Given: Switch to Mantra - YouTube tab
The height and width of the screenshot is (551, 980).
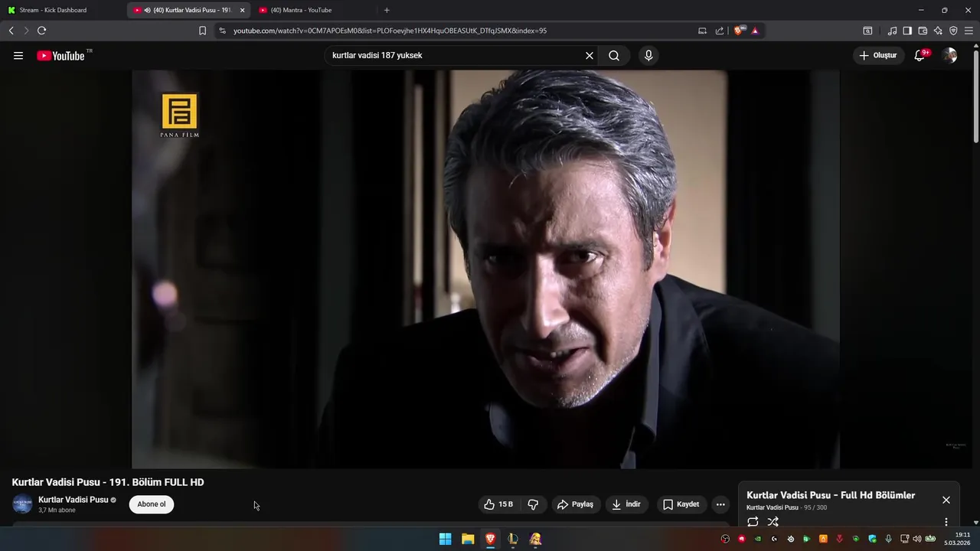Looking at the screenshot, I should (x=314, y=10).
